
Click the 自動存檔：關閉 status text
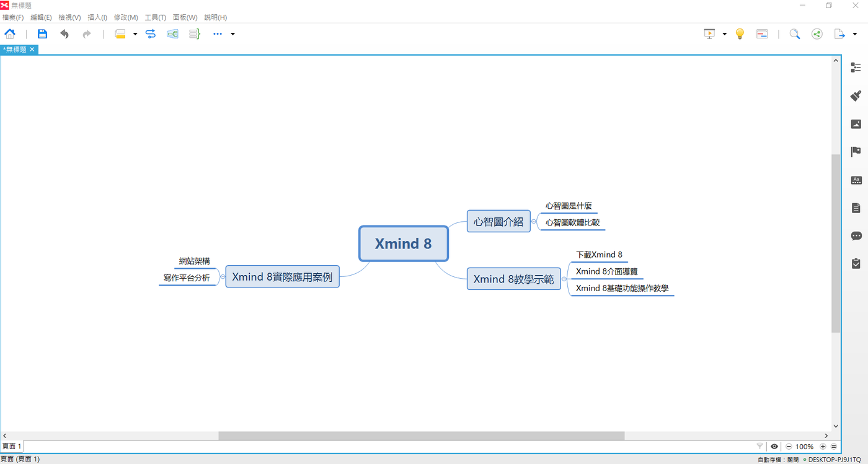tap(778, 460)
